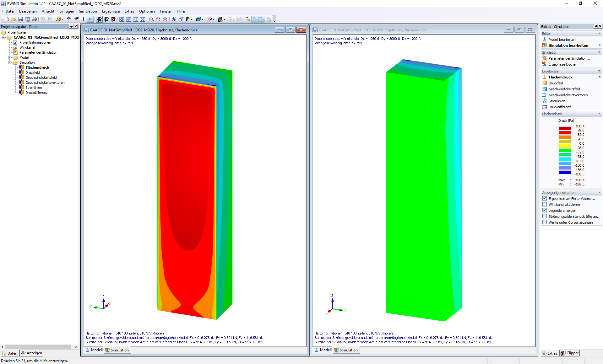Switch to Modell tab in left window
The image size is (603, 364).
click(x=94, y=350)
